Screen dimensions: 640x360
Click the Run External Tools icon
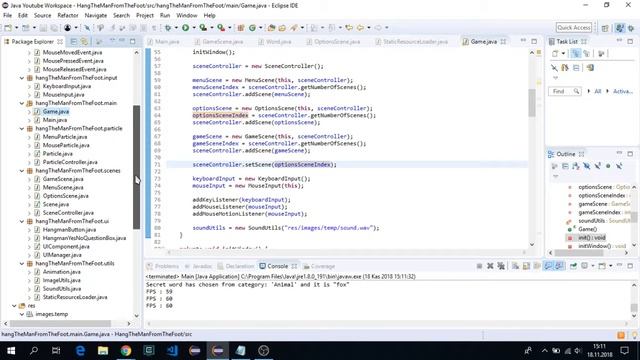click(221, 28)
